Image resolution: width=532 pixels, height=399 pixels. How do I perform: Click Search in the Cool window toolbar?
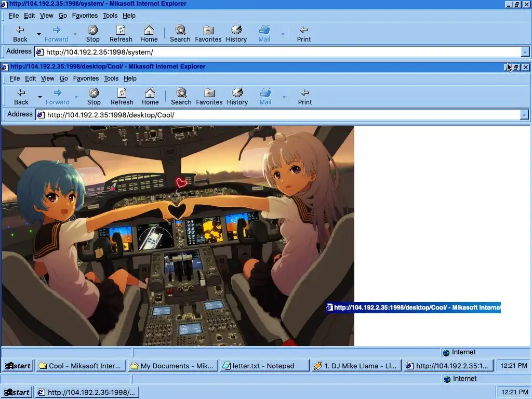pyautogui.click(x=181, y=97)
